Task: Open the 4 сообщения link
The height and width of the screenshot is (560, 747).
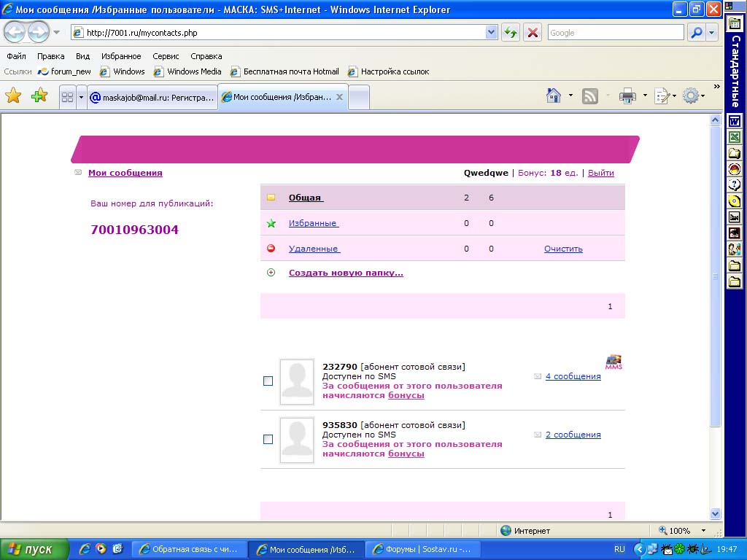Action: coord(573,376)
